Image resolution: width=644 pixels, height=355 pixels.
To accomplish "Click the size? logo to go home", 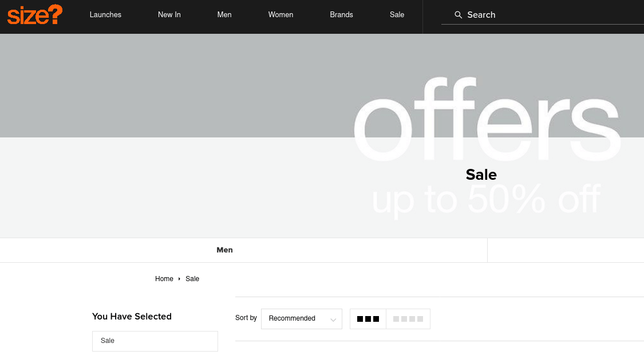I will (35, 15).
